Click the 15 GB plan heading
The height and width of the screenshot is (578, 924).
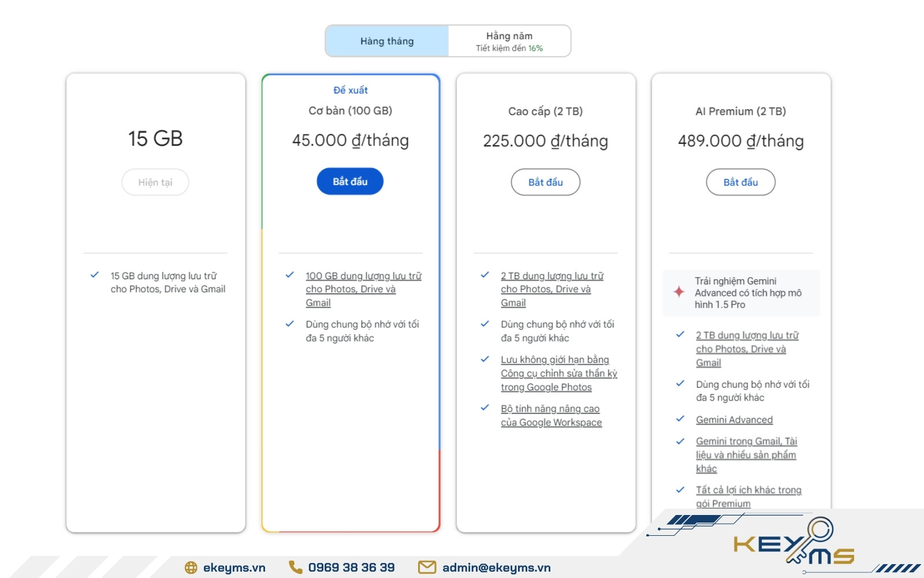pyautogui.click(x=155, y=139)
